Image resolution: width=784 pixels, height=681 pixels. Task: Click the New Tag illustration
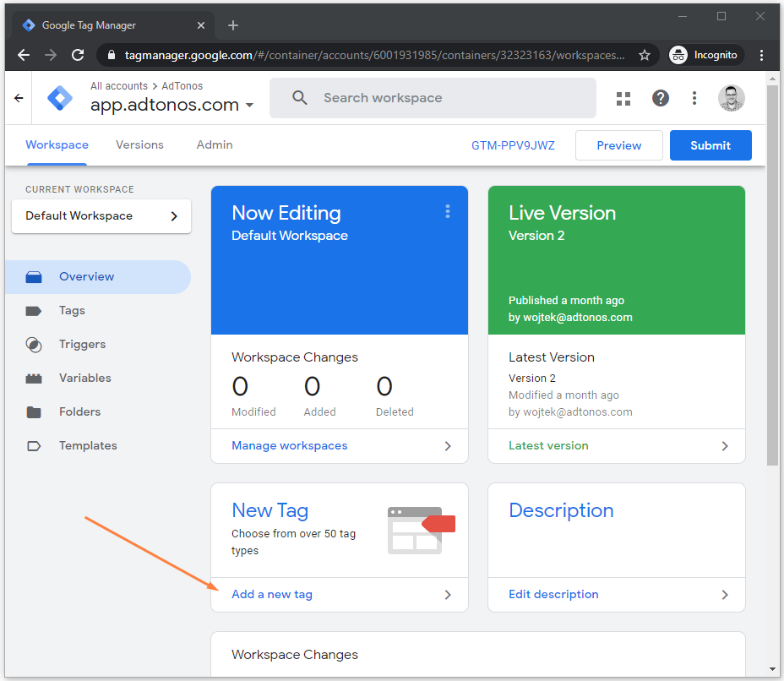pos(421,531)
